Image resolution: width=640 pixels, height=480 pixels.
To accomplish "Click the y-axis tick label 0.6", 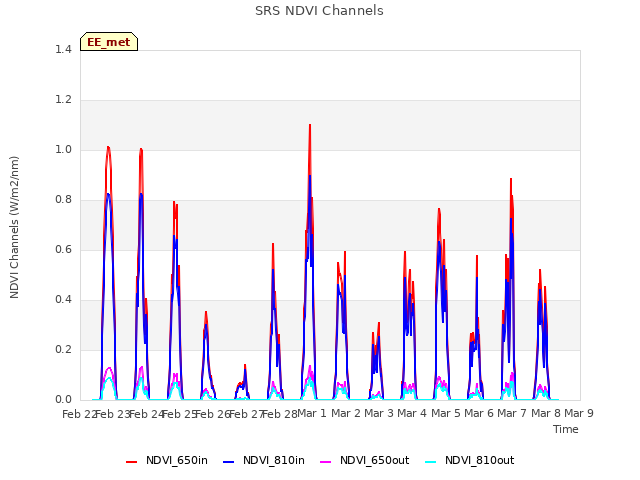I will (63, 249).
